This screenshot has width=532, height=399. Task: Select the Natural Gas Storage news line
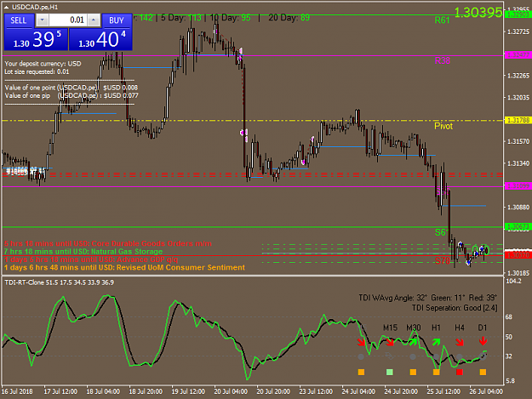83,252
